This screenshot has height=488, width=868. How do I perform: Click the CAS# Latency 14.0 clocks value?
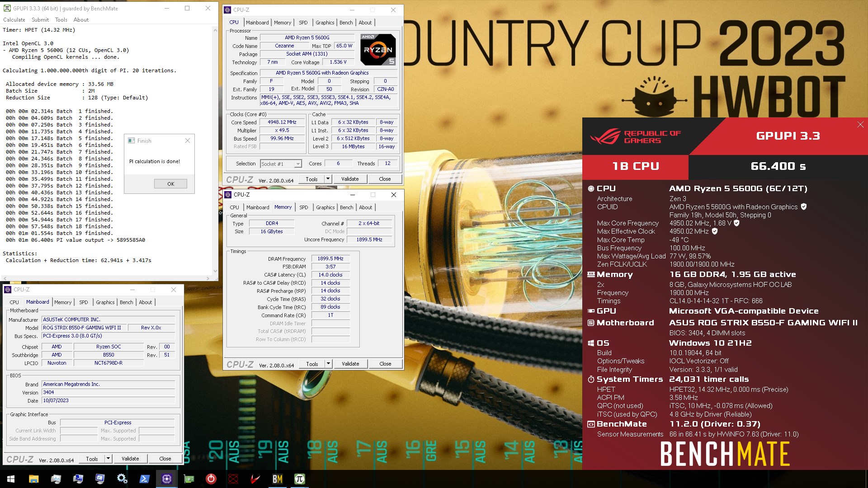coord(330,275)
